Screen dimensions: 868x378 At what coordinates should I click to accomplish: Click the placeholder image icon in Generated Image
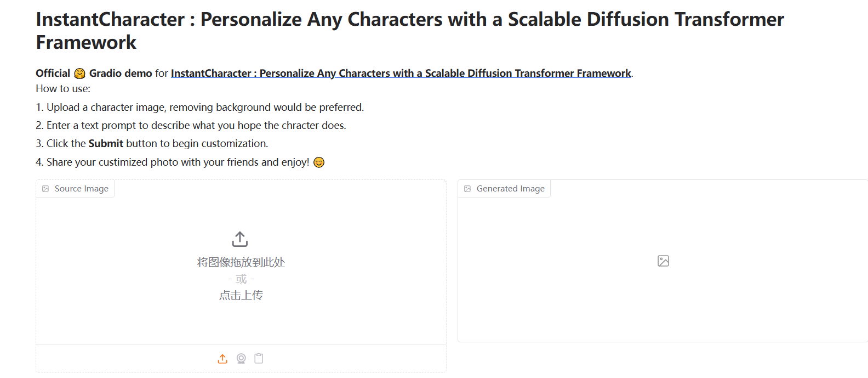point(663,261)
